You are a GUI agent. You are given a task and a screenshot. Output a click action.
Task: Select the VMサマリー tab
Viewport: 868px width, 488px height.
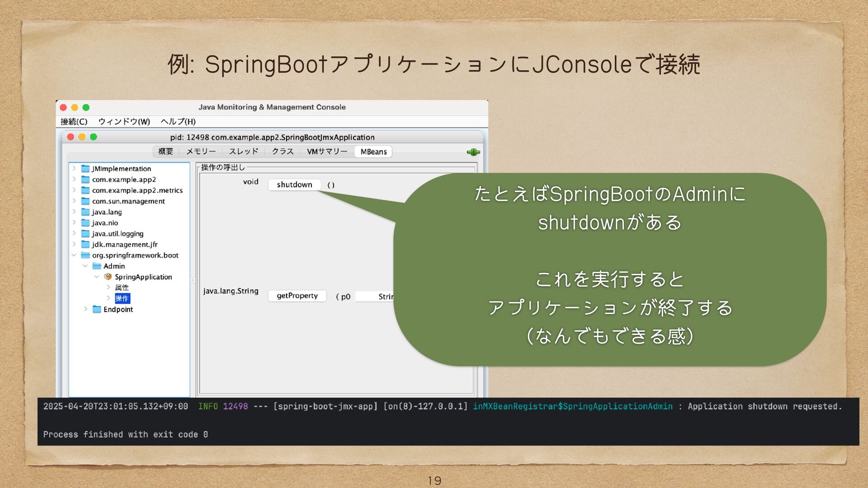(327, 151)
